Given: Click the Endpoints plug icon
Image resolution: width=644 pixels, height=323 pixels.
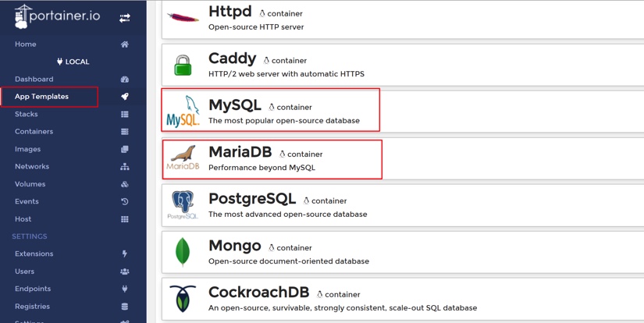Looking at the screenshot, I should point(125,289).
